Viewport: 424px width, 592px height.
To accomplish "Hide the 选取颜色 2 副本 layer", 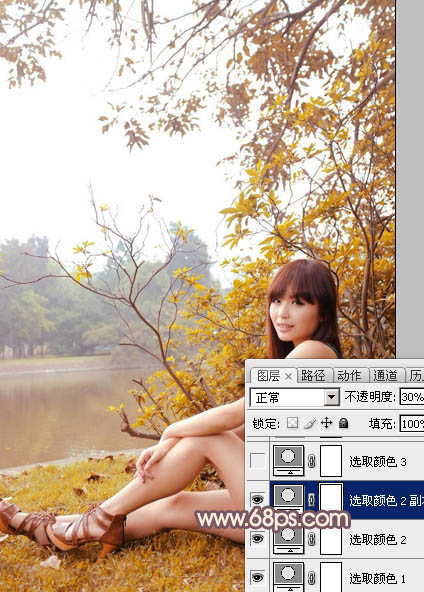I will pos(257,500).
